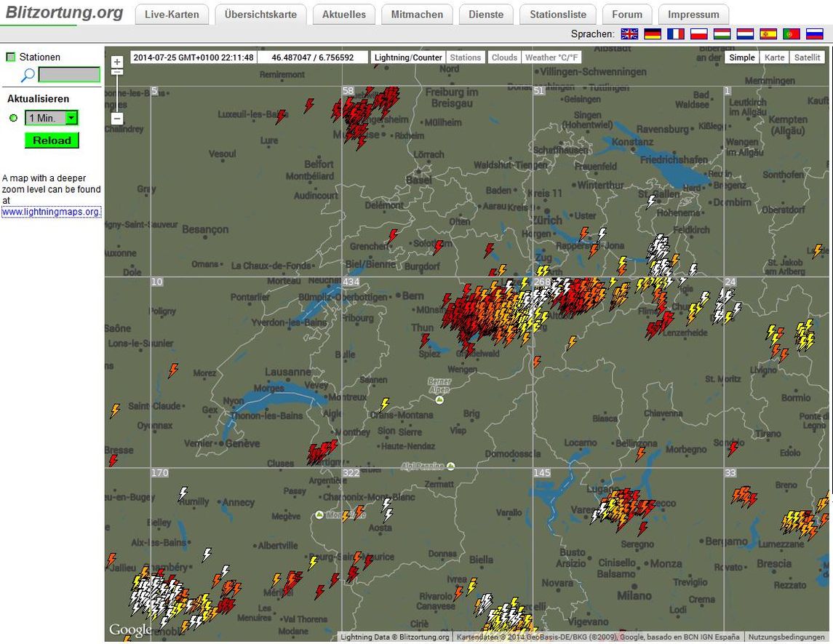Click the grid counter value 58

(x=348, y=91)
